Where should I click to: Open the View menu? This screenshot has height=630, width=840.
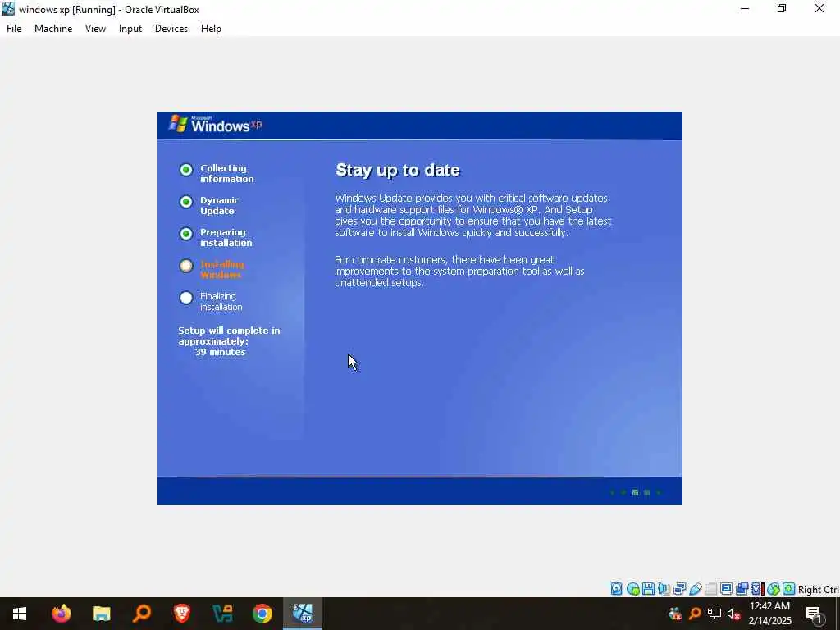(95, 29)
